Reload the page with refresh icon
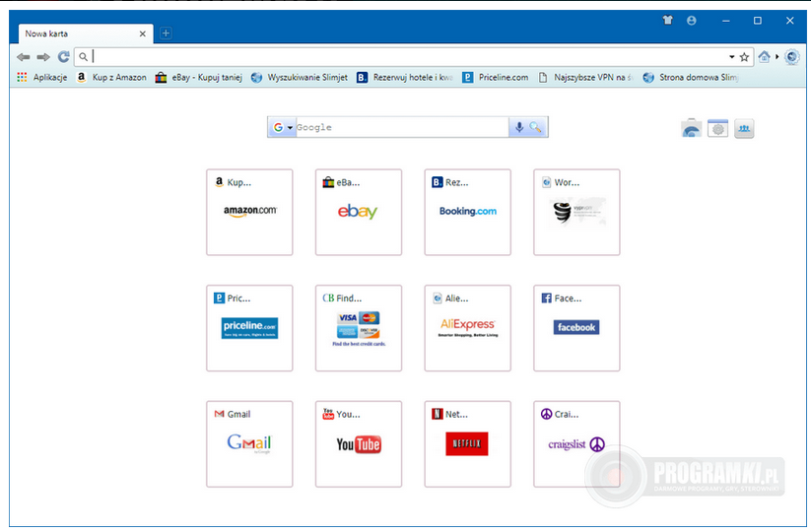This screenshot has width=811, height=532. [x=64, y=57]
